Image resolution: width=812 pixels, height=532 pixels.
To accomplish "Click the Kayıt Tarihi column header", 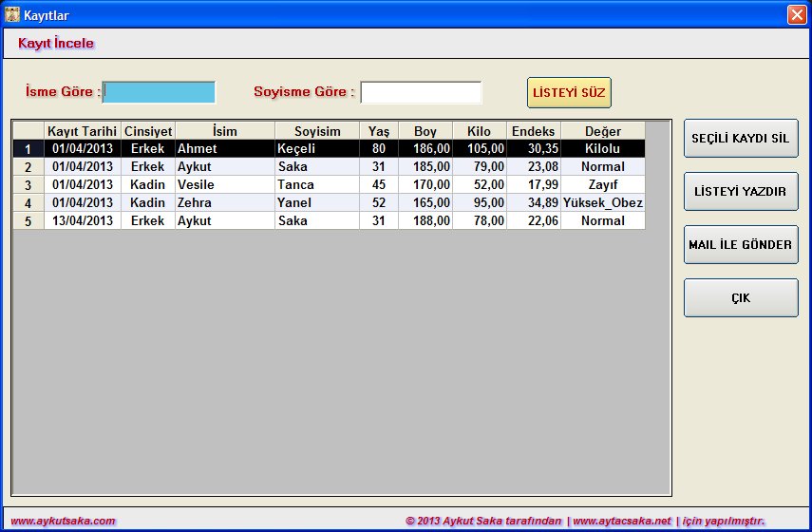I will [83, 131].
